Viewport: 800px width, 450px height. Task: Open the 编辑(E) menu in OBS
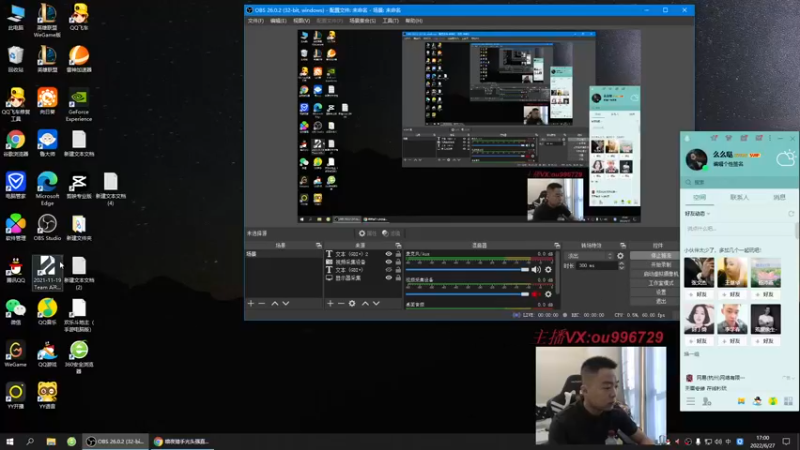tap(278, 21)
